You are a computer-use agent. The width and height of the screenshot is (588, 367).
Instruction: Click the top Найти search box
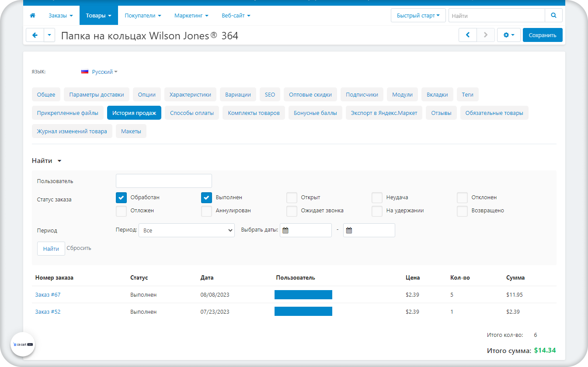coord(497,15)
